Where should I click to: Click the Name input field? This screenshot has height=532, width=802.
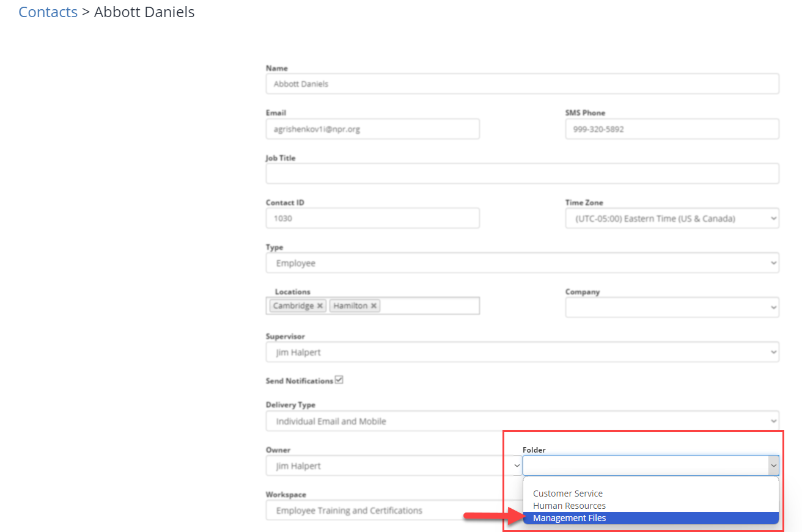pos(522,84)
